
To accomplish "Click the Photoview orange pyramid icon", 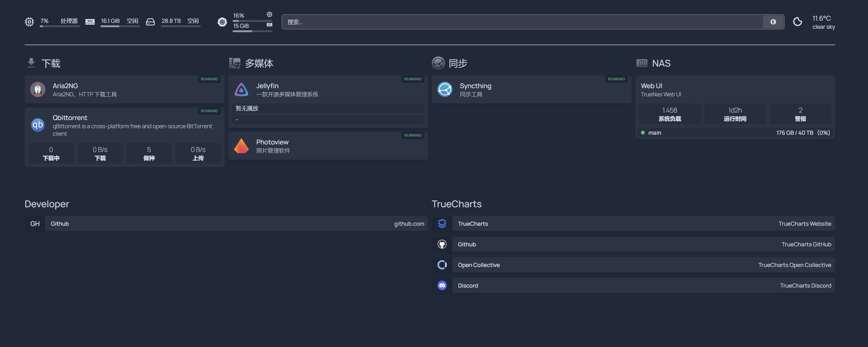I will coord(241,146).
